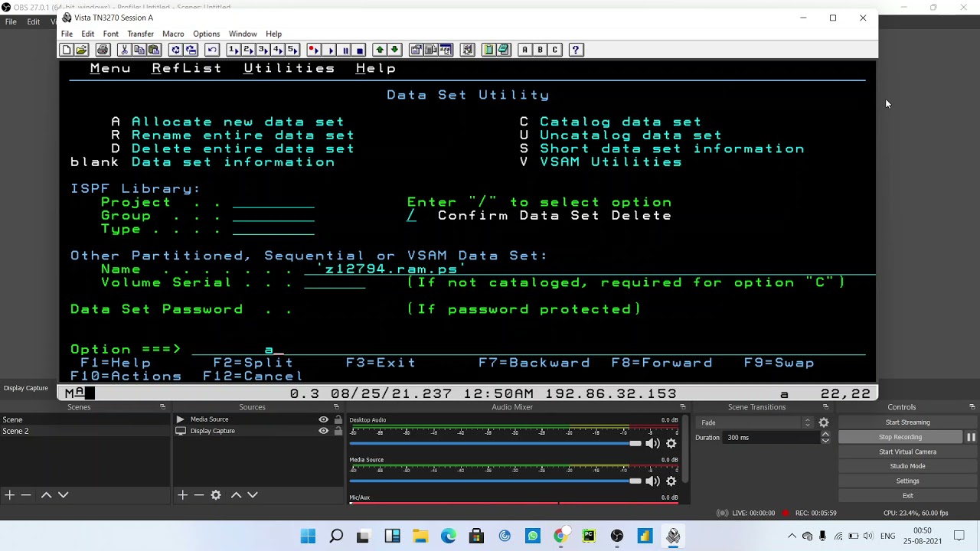Open the Macro menu in Vista TN3270

[173, 34]
